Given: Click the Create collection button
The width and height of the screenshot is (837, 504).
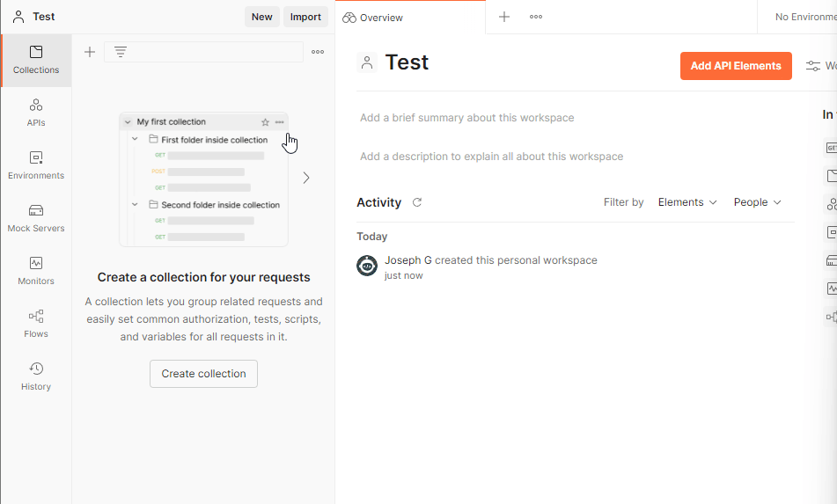Looking at the screenshot, I should click(203, 373).
